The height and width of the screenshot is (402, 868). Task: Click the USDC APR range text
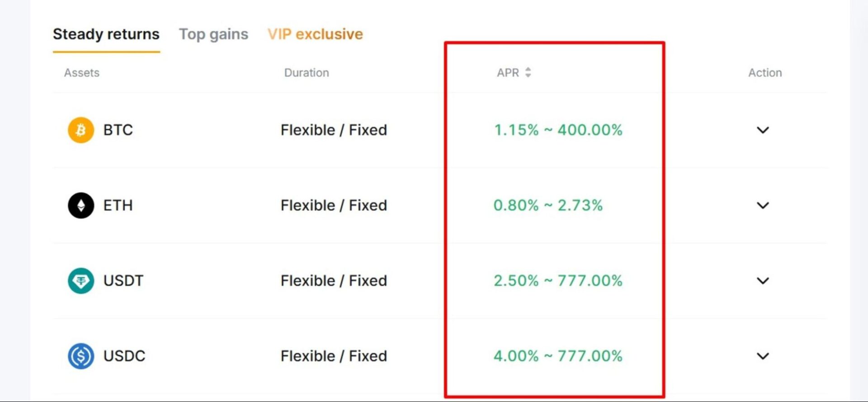point(558,356)
